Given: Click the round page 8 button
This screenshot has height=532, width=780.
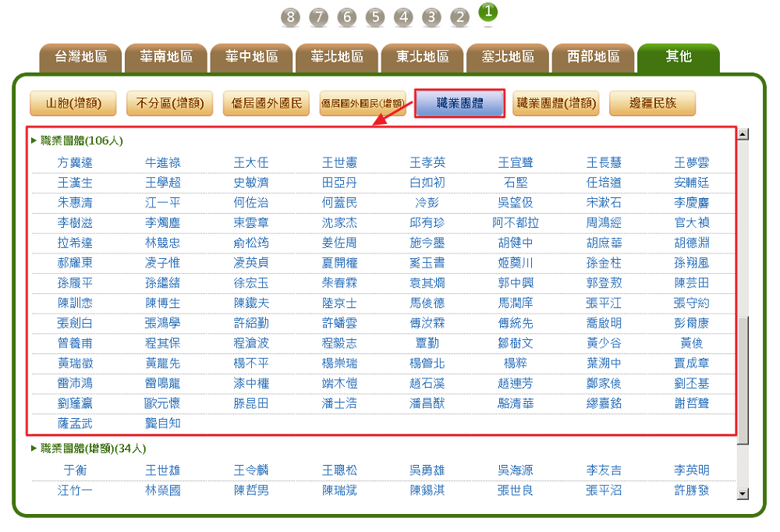Looking at the screenshot, I should click(x=291, y=16).
